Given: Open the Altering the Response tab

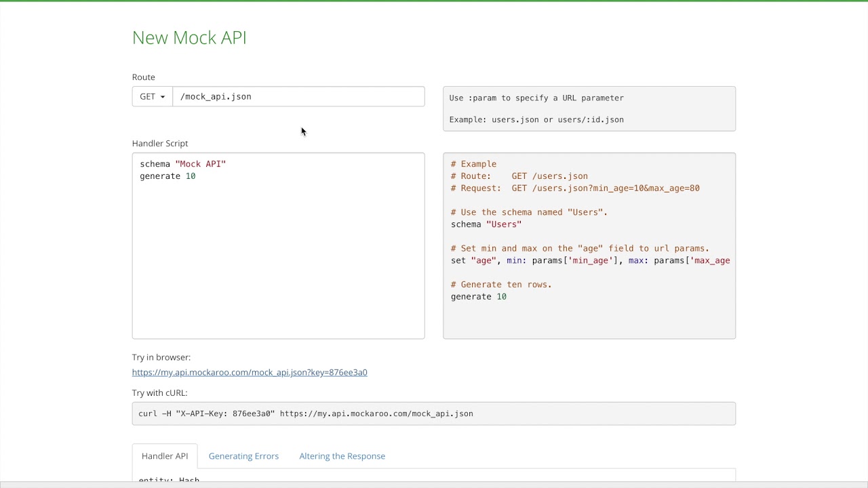Looking at the screenshot, I should [342, 456].
